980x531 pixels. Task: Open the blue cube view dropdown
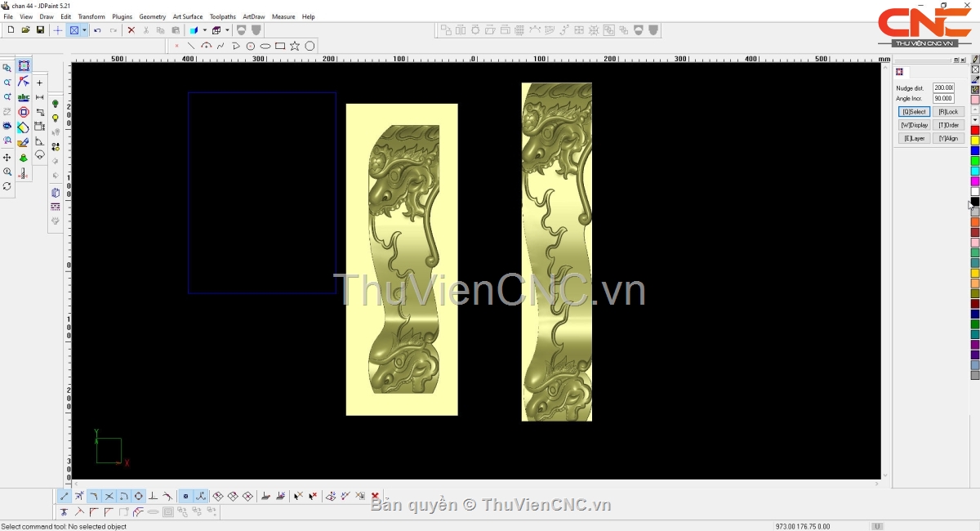coord(204,30)
